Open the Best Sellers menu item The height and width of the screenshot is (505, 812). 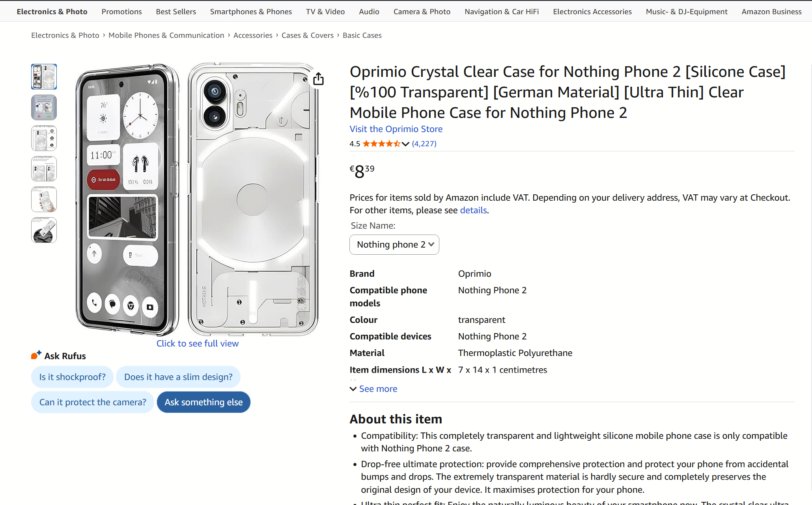pyautogui.click(x=176, y=11)
